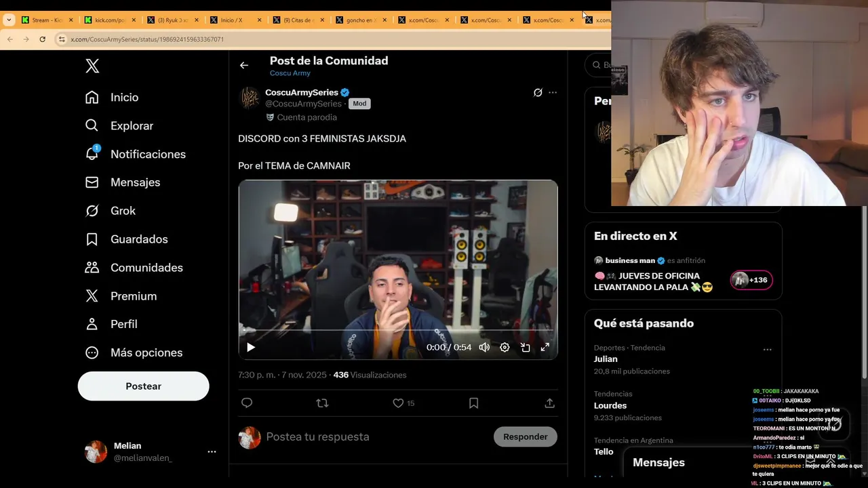Repost using the retweet icon
Screen dimensions: 868x488
[322, 403]
